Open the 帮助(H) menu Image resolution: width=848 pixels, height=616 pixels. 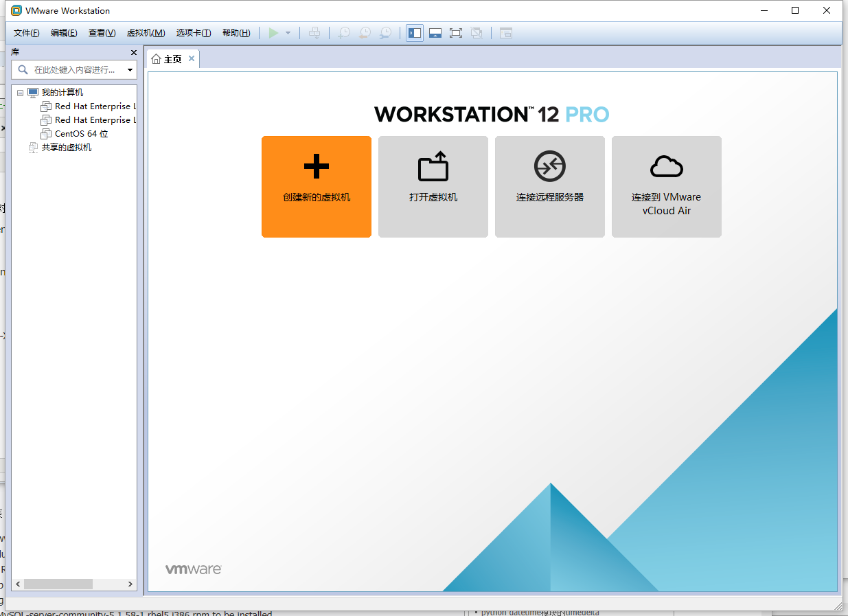[x=236, y=33]
